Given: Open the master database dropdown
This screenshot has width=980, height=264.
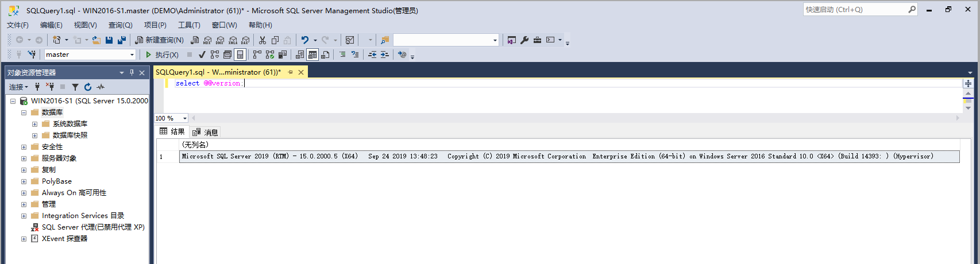Looking at the screenshot, I should pyautogui.click(x=132, y=55).
